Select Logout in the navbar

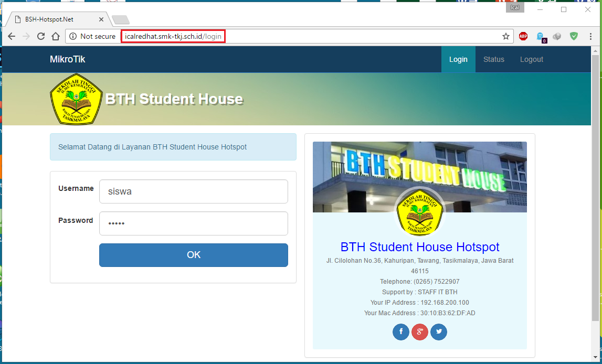coord(531,59)
